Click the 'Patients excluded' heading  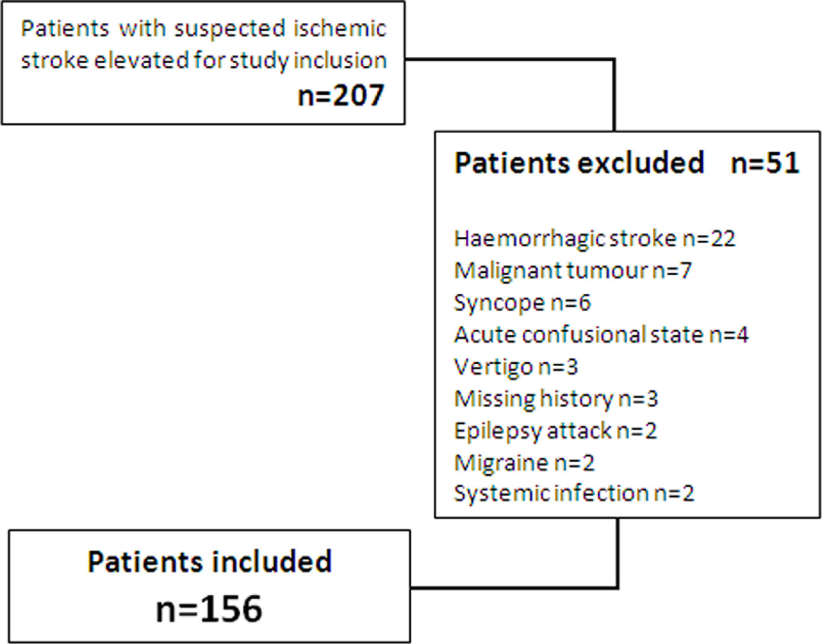click(x=579, y=163)
